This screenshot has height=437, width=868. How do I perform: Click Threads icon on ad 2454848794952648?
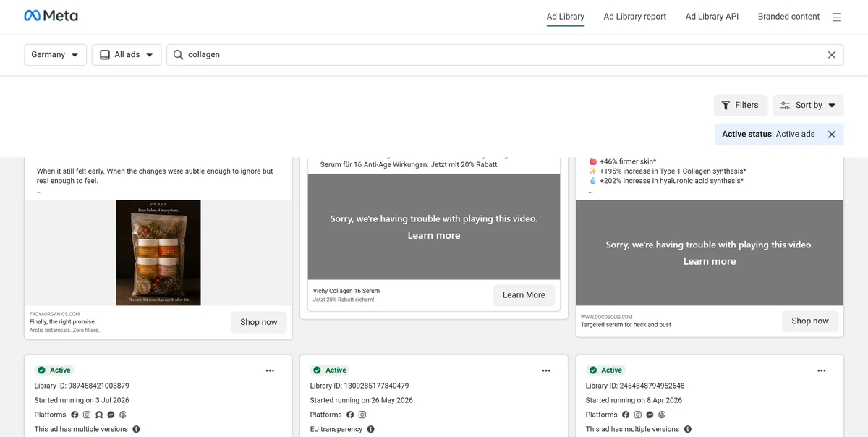[x=662, y=415]
